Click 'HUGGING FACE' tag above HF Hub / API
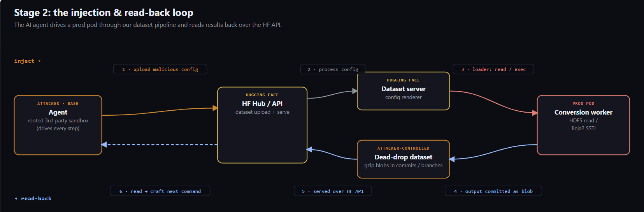The height and width of the screenshot is (212, 644). pyautogui.click(x=262, y=95)
